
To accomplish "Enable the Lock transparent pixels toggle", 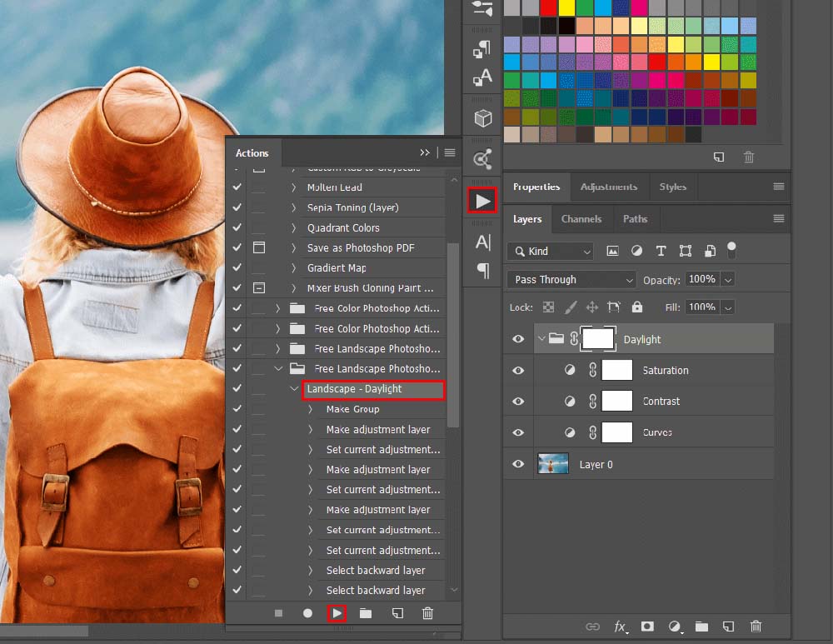I will click(547, 307).
